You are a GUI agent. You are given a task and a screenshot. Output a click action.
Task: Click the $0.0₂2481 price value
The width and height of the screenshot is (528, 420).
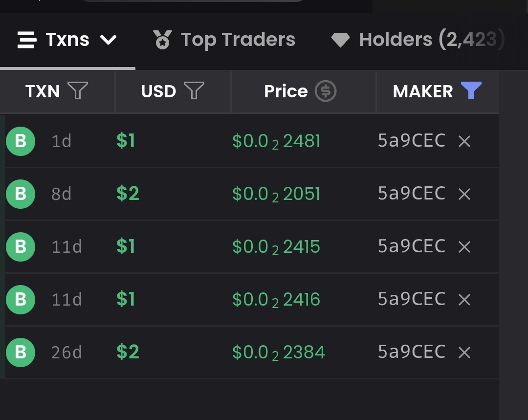tap(276, 141)
